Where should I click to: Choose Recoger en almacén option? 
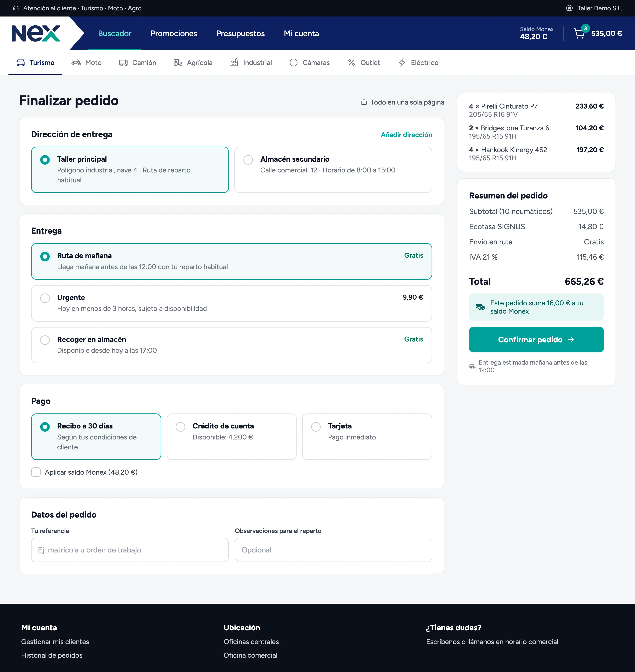click(x=232, y=344)
